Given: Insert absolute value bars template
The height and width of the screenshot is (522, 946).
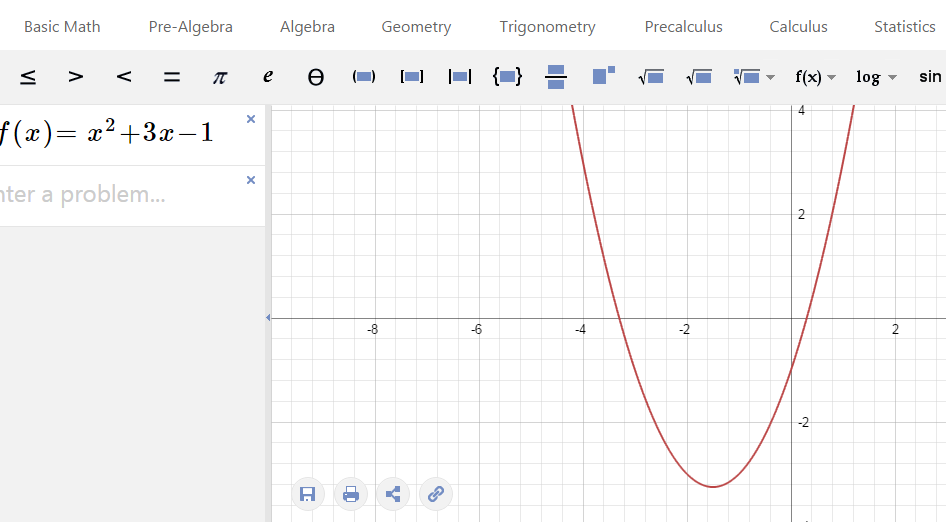Looking at the screenshot, I should (460, 77).
